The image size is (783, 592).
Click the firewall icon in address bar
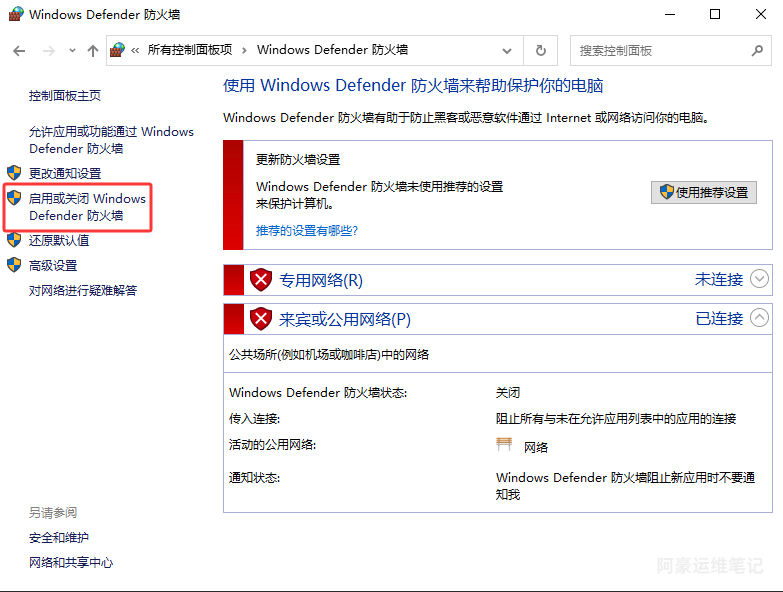coord(117,50)
